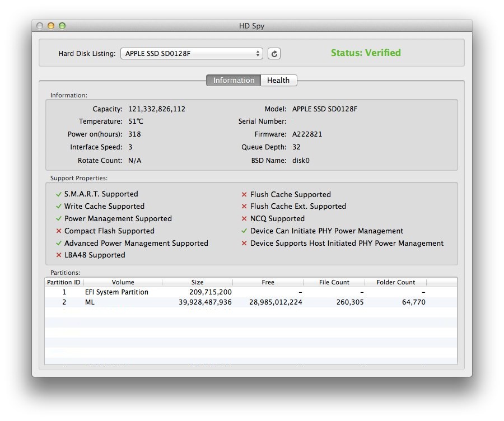Viewport: 504px width, 421px height.
Task: Click the refresh disk list button
Action: (x=274, y=54)
